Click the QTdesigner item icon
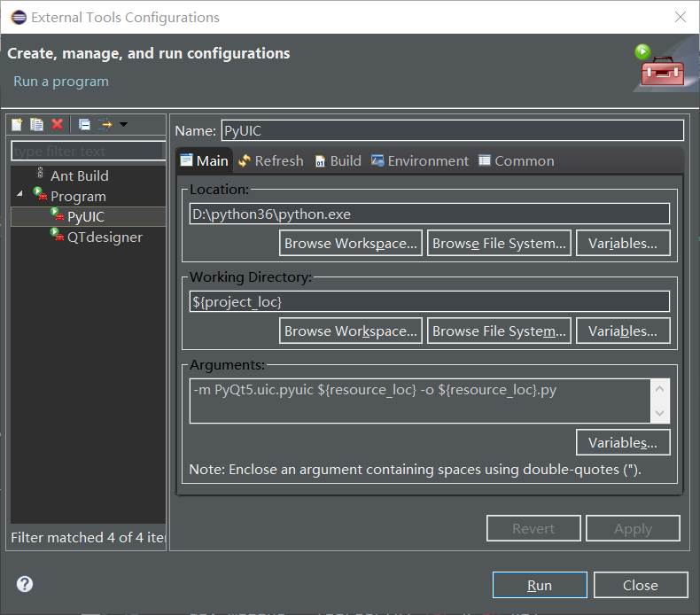 [x=57, y=234]
